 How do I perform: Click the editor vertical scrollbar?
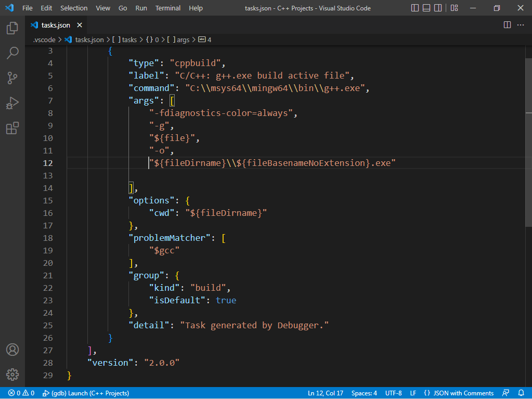(x=528, y=143)
